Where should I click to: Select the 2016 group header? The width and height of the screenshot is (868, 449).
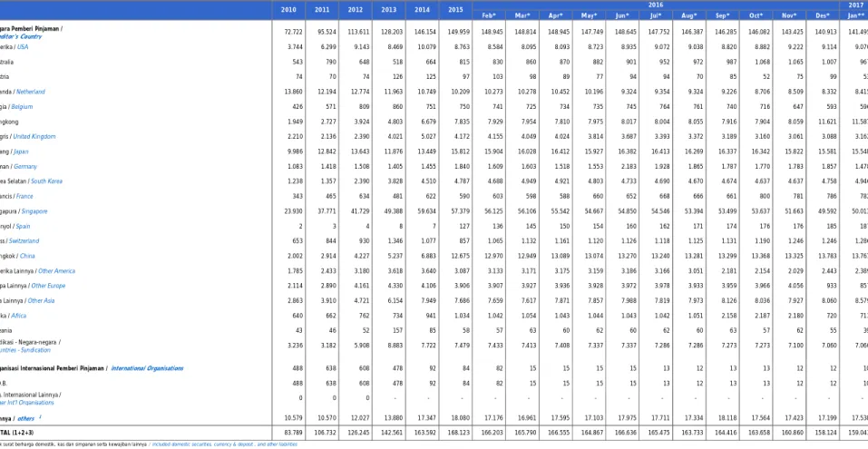pos(656,5)
